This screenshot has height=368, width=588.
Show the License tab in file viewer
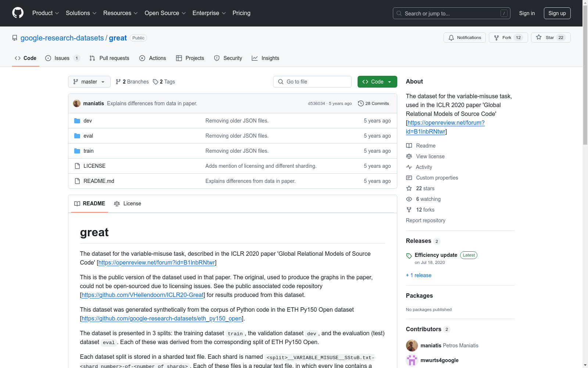[x=128, y=204]
